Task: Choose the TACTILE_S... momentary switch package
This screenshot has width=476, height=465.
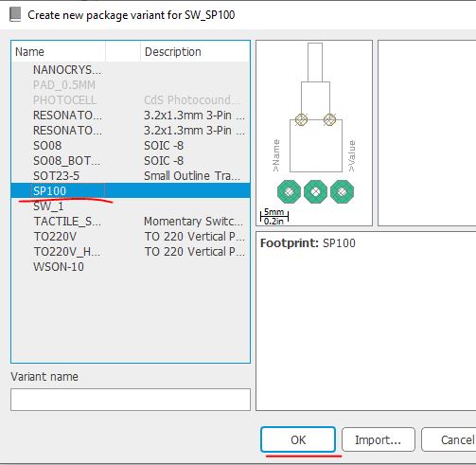Action: 131,222
